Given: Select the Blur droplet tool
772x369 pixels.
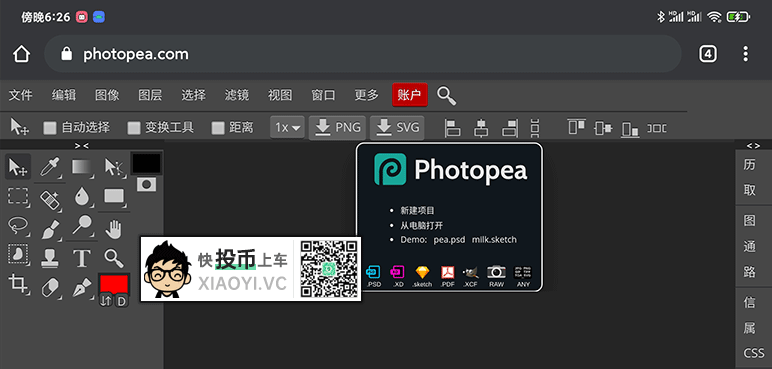Looking at the screenshot, I should point(82,198).
